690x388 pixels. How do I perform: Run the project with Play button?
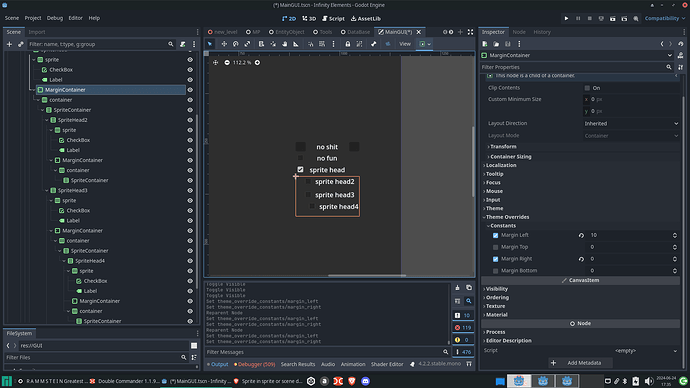click(566, 18)
